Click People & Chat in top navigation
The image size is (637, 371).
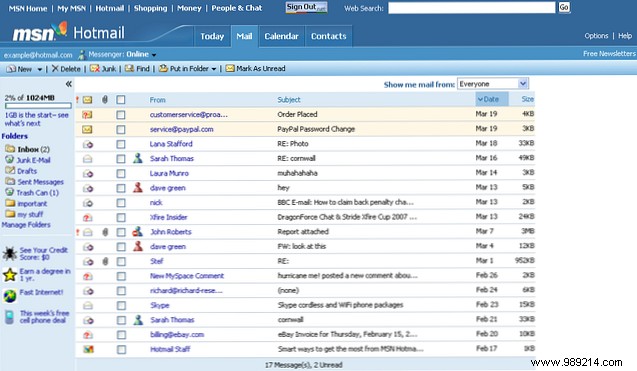[236, 8]
